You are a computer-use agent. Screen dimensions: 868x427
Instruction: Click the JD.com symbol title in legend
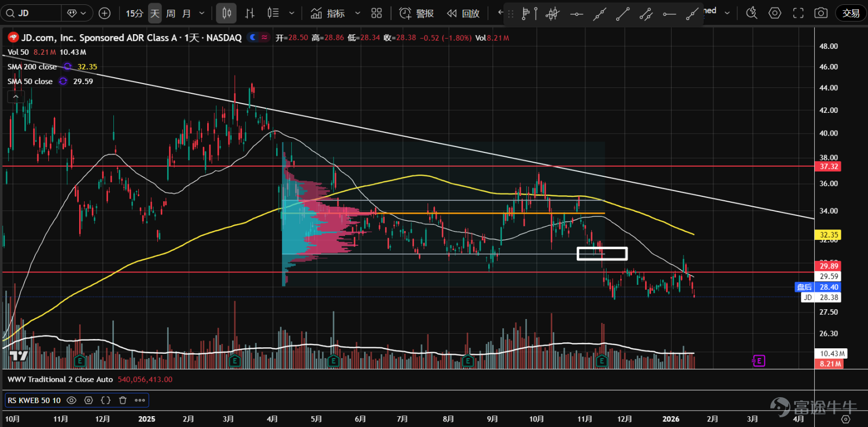pyautogui.click(x=131, y=37)
